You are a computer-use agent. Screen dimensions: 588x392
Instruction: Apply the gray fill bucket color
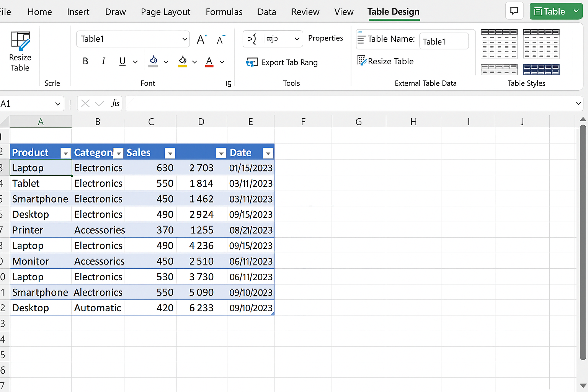(153, 61)
